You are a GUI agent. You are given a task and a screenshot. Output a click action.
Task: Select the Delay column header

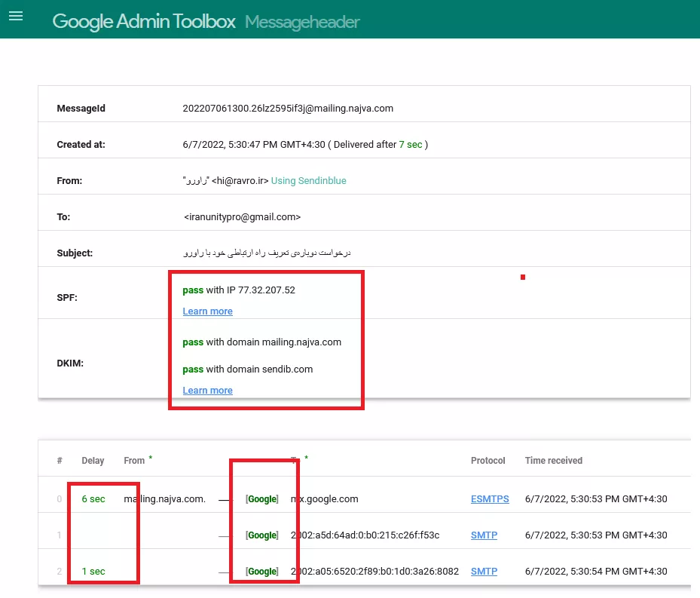pos(93,460)
